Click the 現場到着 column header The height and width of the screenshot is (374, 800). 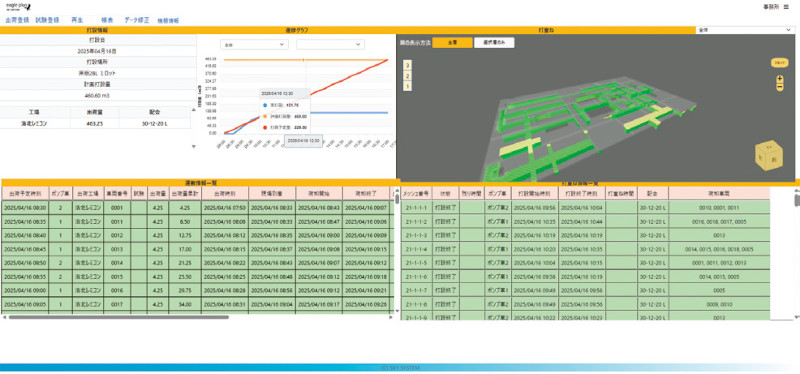pos(272,193)
